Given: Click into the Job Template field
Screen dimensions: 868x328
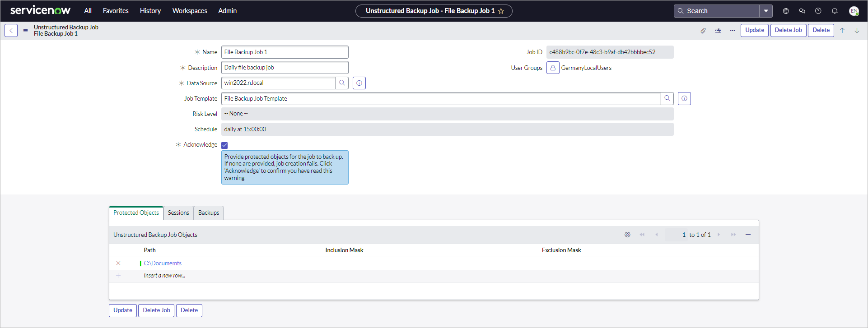Looking at the screenshot, I should 441,98.
